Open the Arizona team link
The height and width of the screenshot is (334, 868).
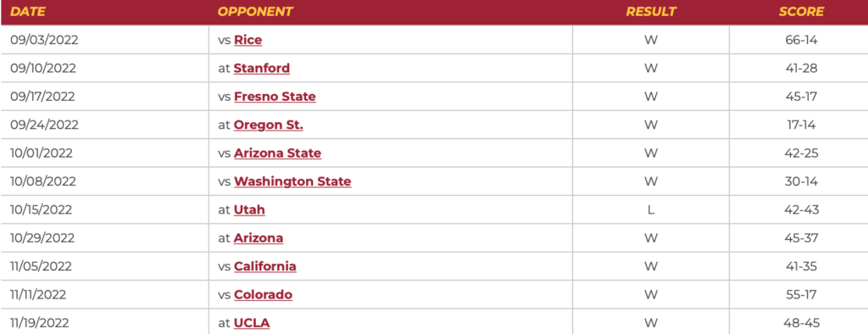[x=259, y=238]
